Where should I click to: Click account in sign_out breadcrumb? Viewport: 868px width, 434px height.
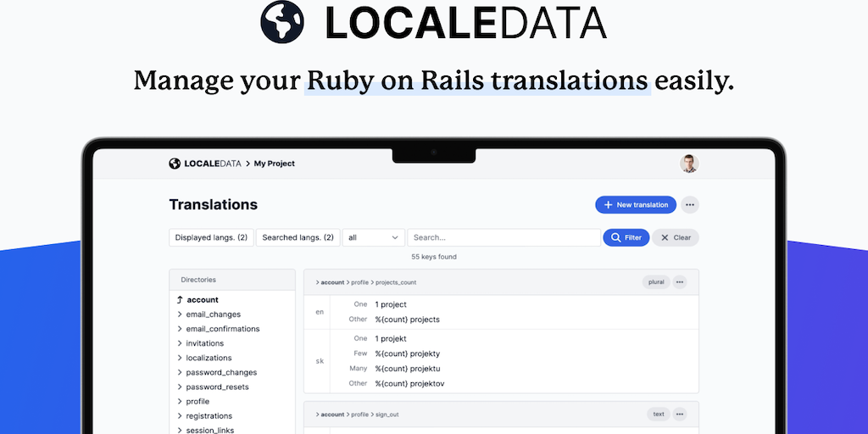(x=332, y=414)
